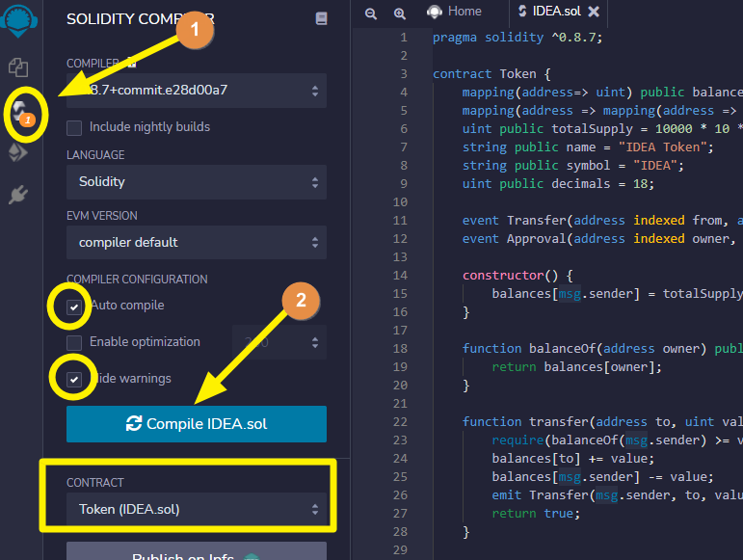Open Contract dropdown showing Token (IDEA.sol)

click(197, 509)
